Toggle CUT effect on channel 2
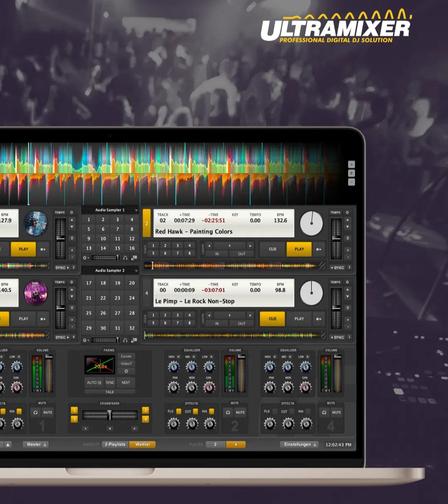 coord(195,411)
